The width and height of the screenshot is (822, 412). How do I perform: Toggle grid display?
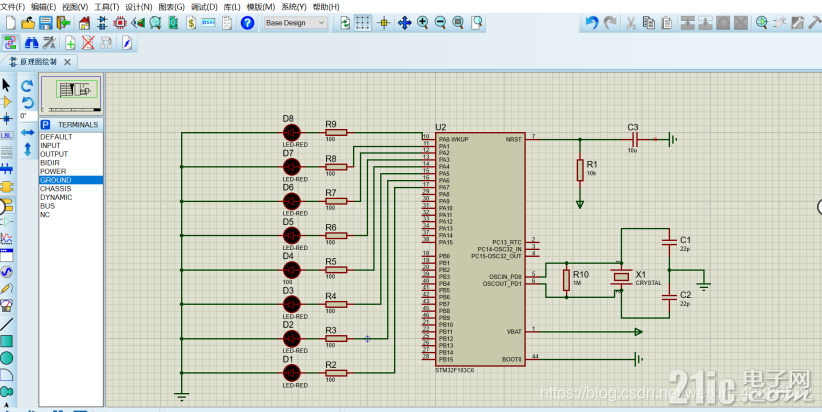coord(363,23)
